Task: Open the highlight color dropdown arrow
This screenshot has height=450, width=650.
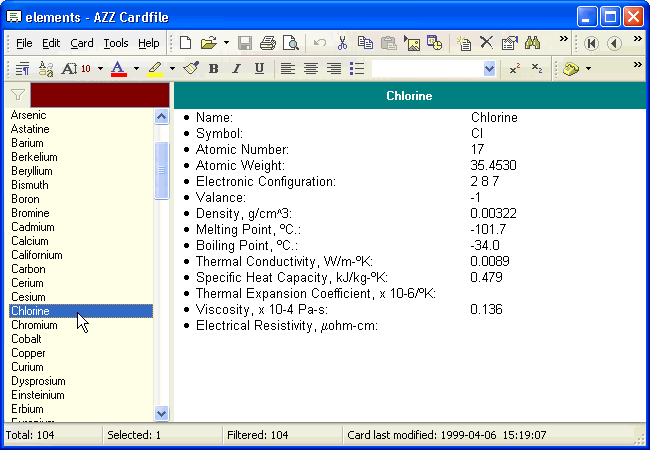Action: 172,69
